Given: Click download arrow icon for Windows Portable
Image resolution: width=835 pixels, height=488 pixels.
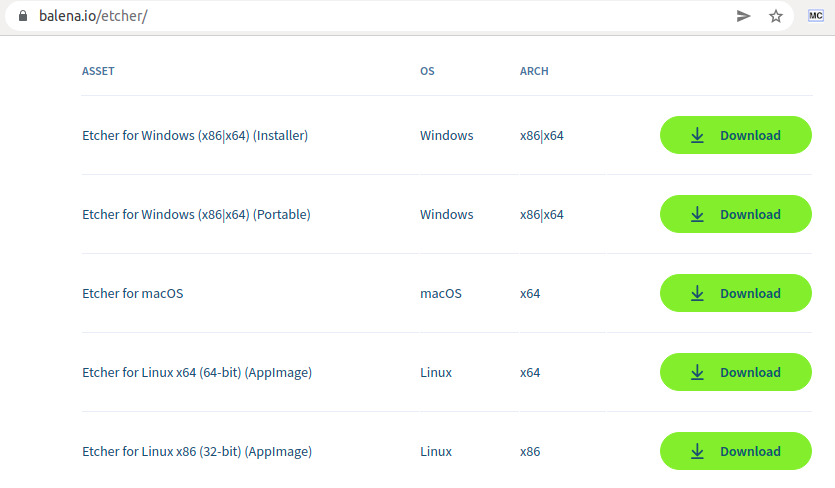Looking at the screenshot, I should [697, 214].
